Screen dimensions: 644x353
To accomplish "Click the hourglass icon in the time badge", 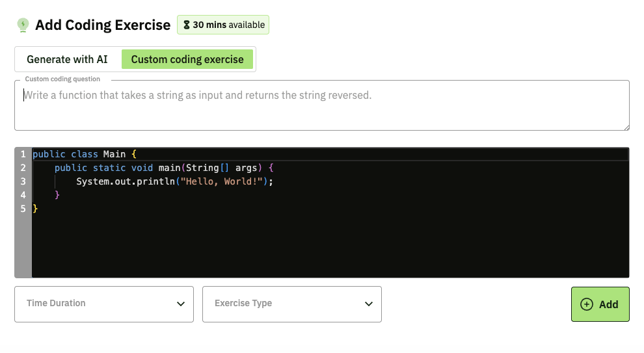I will point(186,25).
